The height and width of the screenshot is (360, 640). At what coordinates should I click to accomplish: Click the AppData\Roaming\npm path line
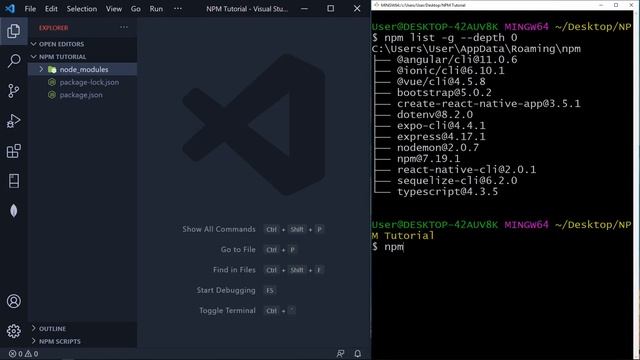click(x=476, y=49)
